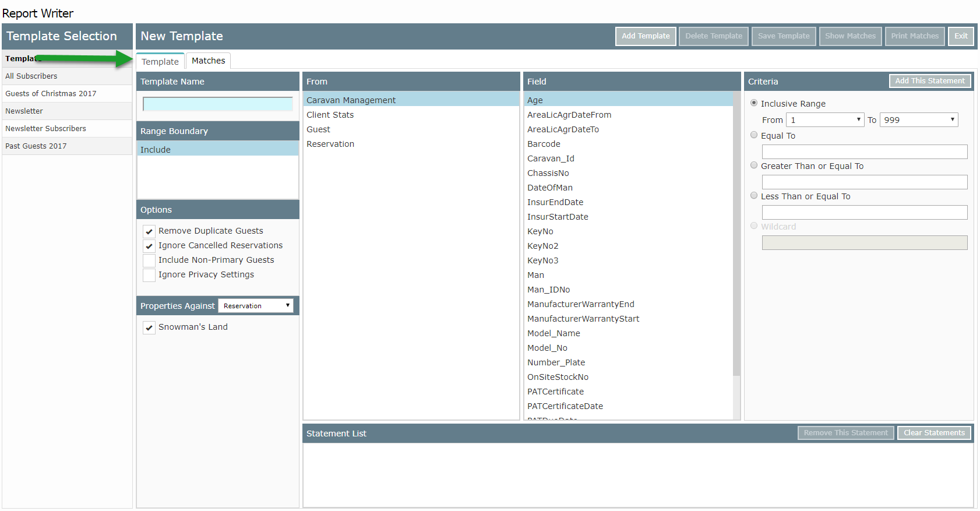Select Caravan Management in From list
Image resolution: width=980 pixels, height=511 pixels.
pyautogui.click(x=411, y=100)
